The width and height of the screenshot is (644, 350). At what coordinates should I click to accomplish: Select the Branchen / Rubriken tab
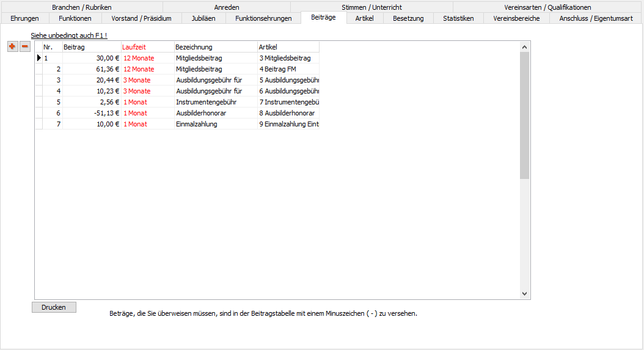tap(82, 7)
